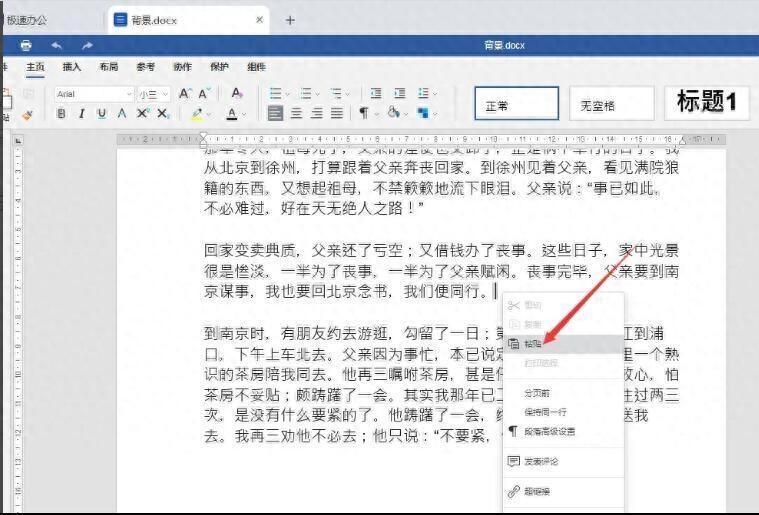759x515 pixels.
Task: Select 超链接 in the context menu
Action: 536,491
